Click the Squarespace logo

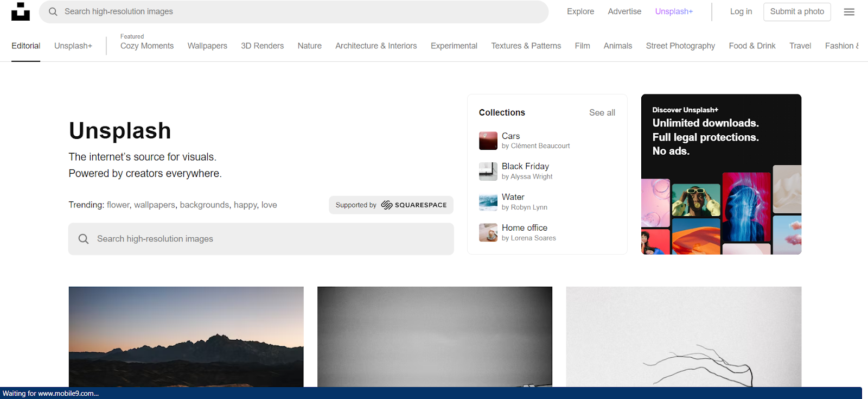click(414, 205)
